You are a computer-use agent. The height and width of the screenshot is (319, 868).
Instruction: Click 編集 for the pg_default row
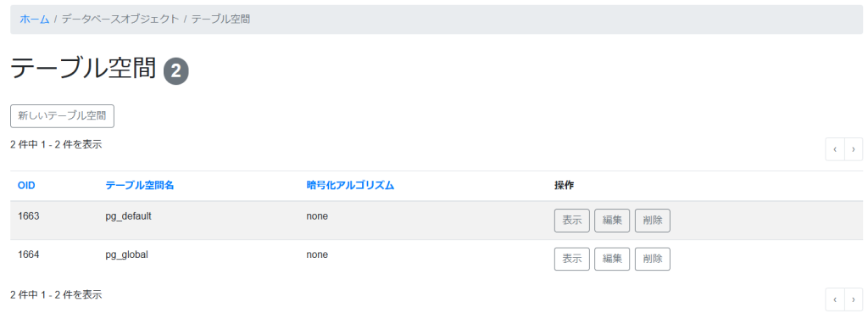pyautogui.click(x=612, y=221)
